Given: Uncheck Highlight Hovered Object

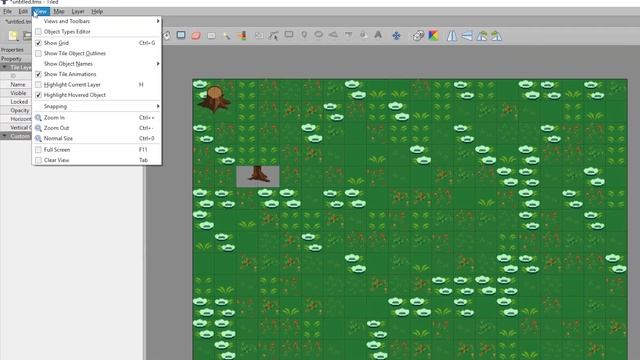Looking at the screenshot, I should click(38, 95).
